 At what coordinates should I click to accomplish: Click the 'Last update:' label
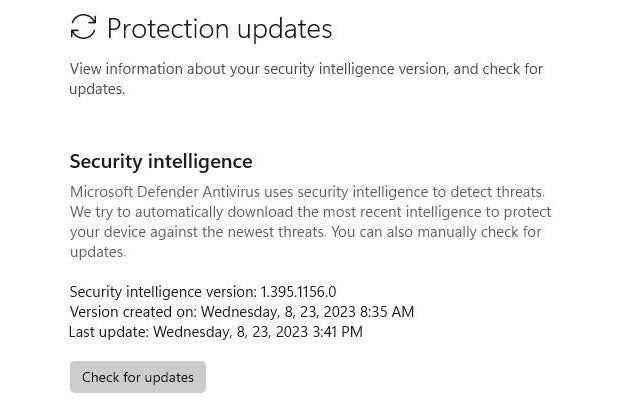click(x=108, y=331)
